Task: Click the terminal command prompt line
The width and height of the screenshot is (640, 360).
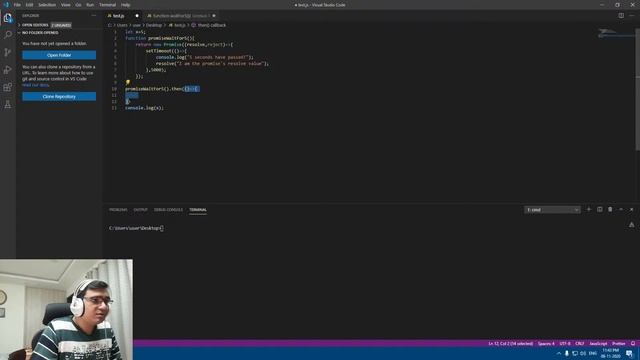Action: click(x=136, y=228)
